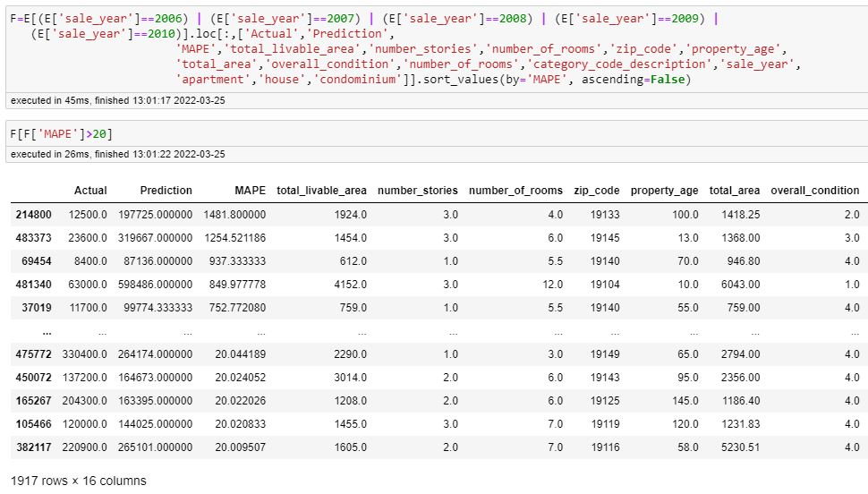The image size is (868, 494).
Task: Click zip_code value 19133
Action: coord(605,214)
